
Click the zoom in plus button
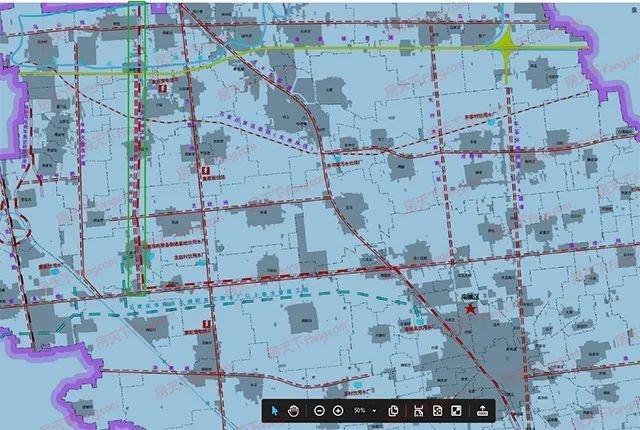(338, 411)
